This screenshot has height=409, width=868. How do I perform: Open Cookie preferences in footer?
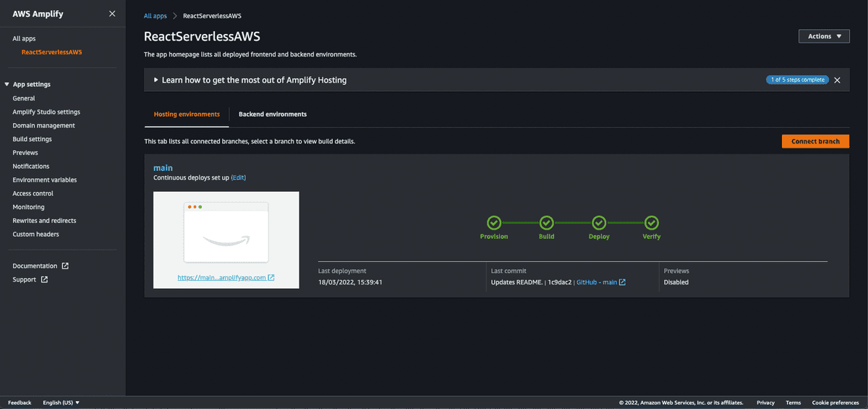click(835, 402)
